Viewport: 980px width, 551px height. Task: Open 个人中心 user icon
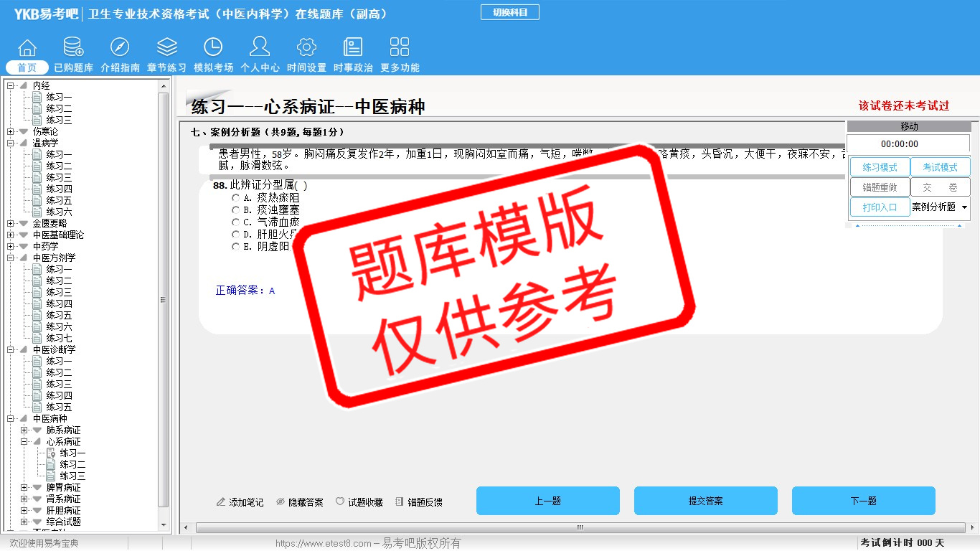(x=260, y=48)
